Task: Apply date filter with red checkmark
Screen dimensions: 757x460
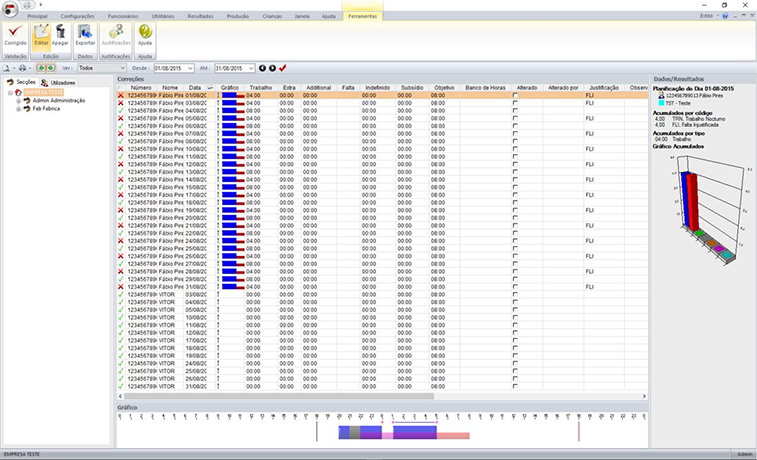Action: [282, 68]
